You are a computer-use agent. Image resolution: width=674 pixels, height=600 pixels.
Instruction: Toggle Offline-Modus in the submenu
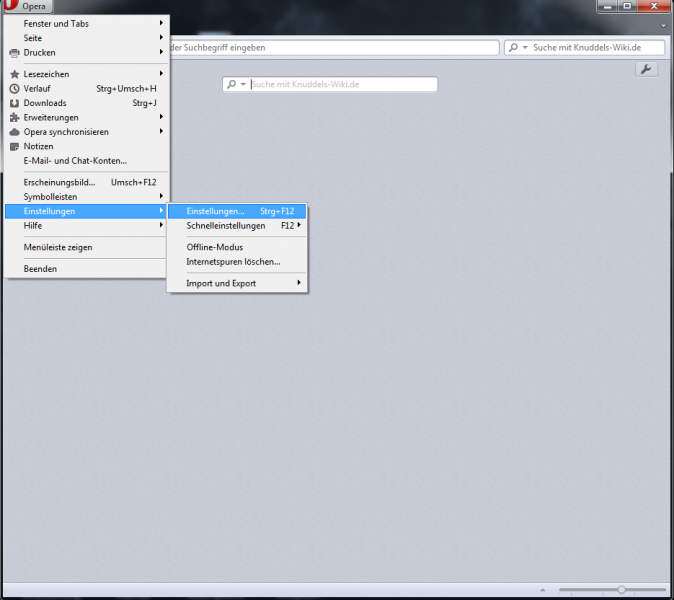coord(214,247)
